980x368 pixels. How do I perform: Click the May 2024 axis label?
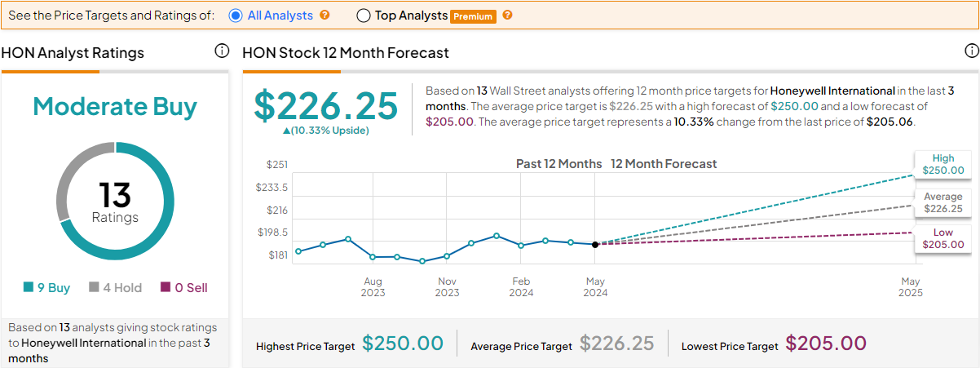coord(595,287)
